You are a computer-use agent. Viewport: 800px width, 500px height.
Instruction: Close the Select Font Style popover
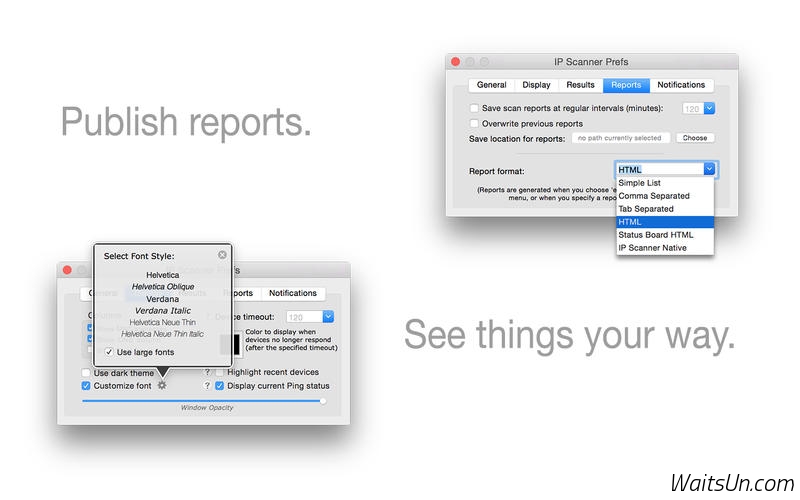[x=222, y=255]
